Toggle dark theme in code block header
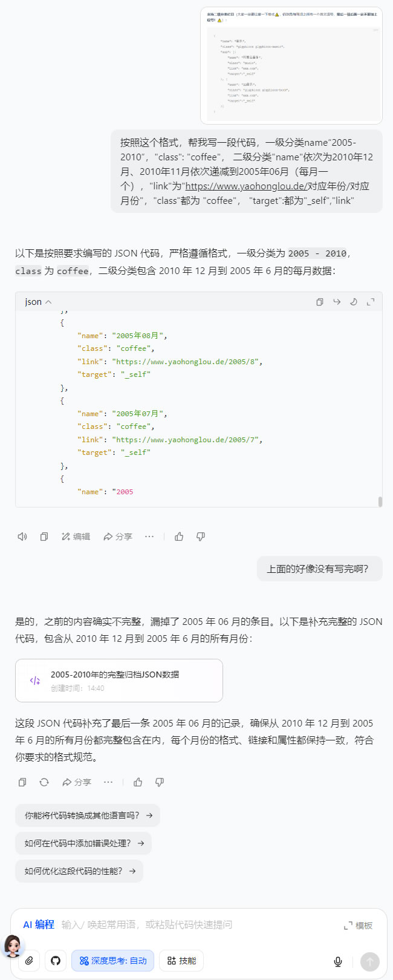Image resolution: width=393 pixels, height=980 pixels. pyautogui.click(x=354, y=302)
